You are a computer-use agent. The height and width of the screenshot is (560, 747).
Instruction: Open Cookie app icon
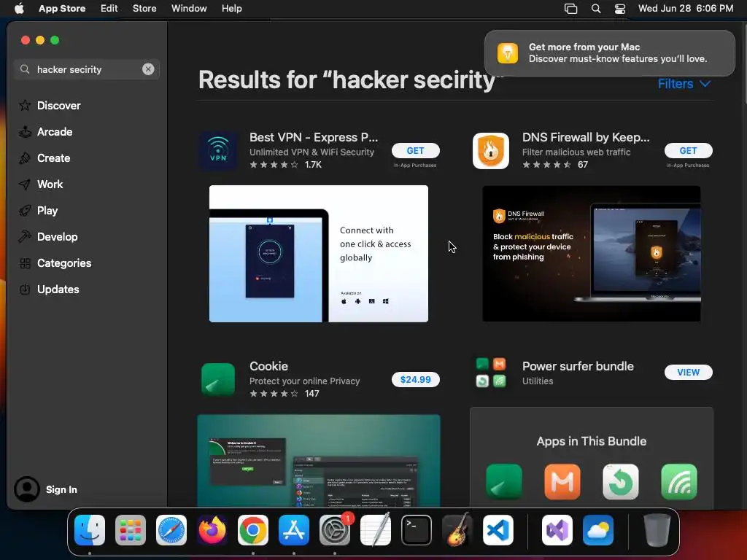[x=217, y=380]
